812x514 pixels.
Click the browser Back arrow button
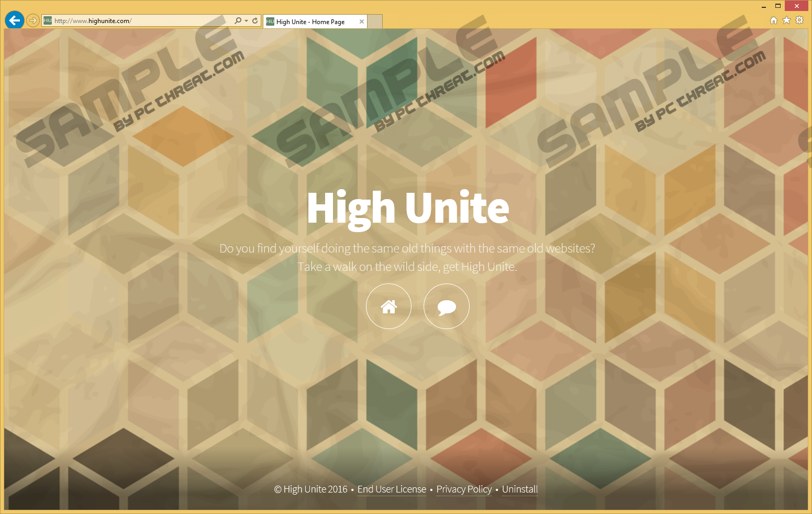click(15, 20)
